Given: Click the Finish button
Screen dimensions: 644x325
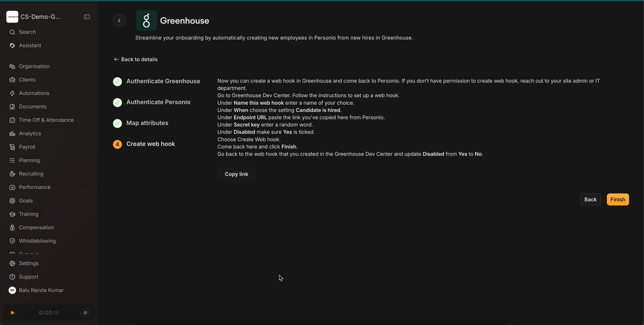Looking at the screenshot, I should [x=618, y=199].
